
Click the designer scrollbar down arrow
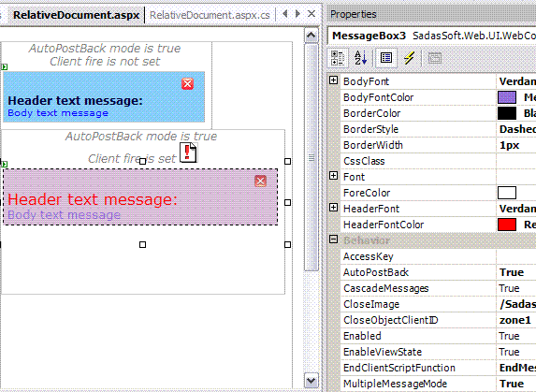pos(311,381)
